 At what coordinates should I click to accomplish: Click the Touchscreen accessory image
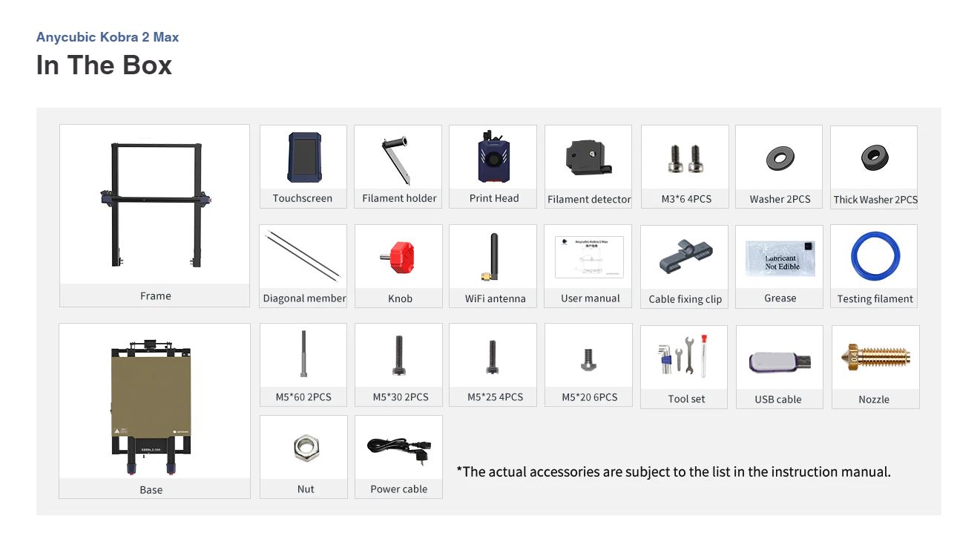click(x=303, y=157)
